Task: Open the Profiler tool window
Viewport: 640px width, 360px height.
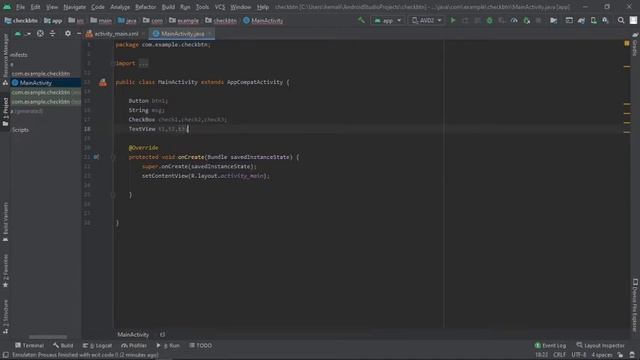Action: point(134,345)
